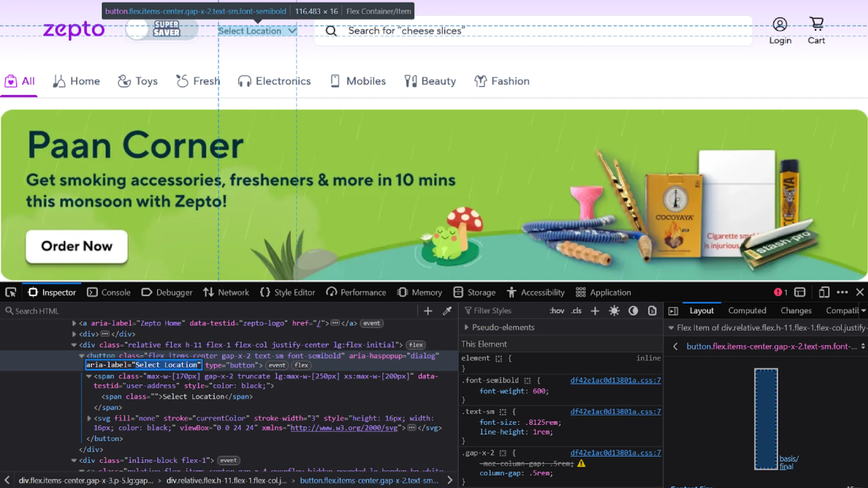Select the iframe picker icon
The image size is (868, 488).
coord(800,292)
